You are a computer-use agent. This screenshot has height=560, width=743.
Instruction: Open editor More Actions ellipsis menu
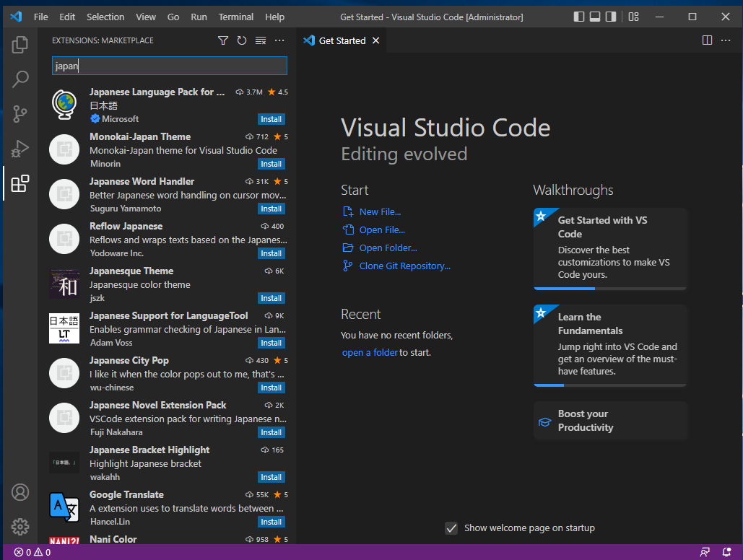point(726,40)
